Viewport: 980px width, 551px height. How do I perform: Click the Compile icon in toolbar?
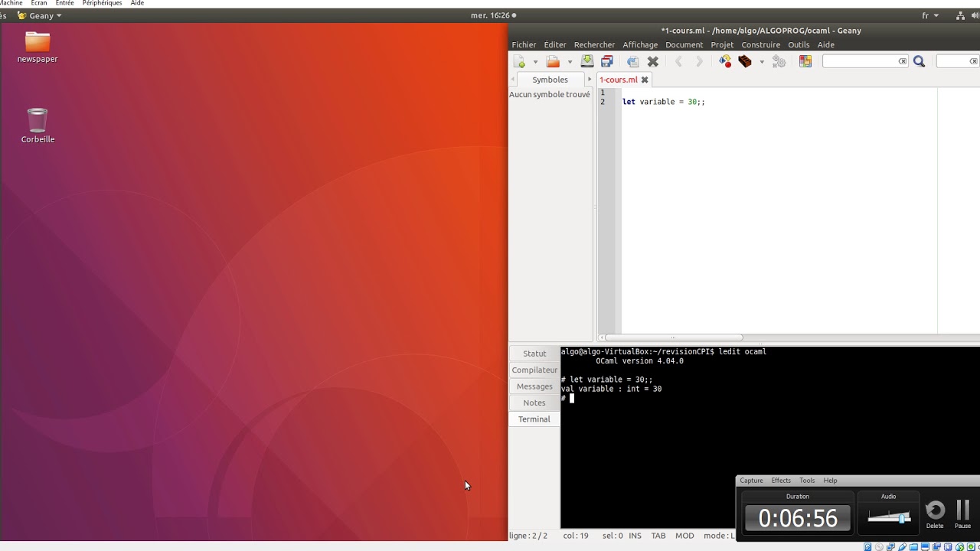pos(724,62)
